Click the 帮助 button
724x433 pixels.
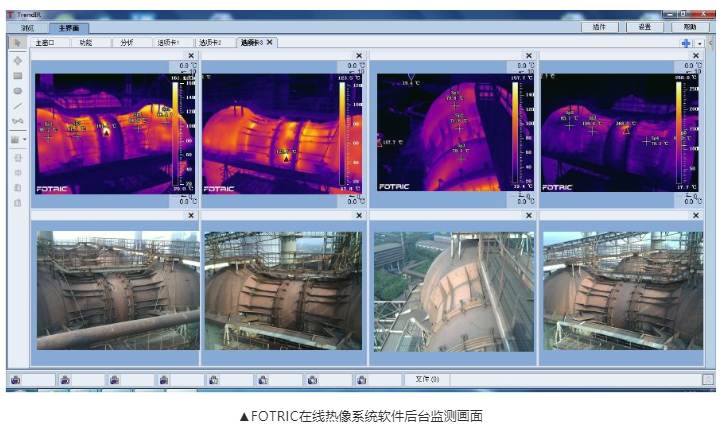click(690, 27)
